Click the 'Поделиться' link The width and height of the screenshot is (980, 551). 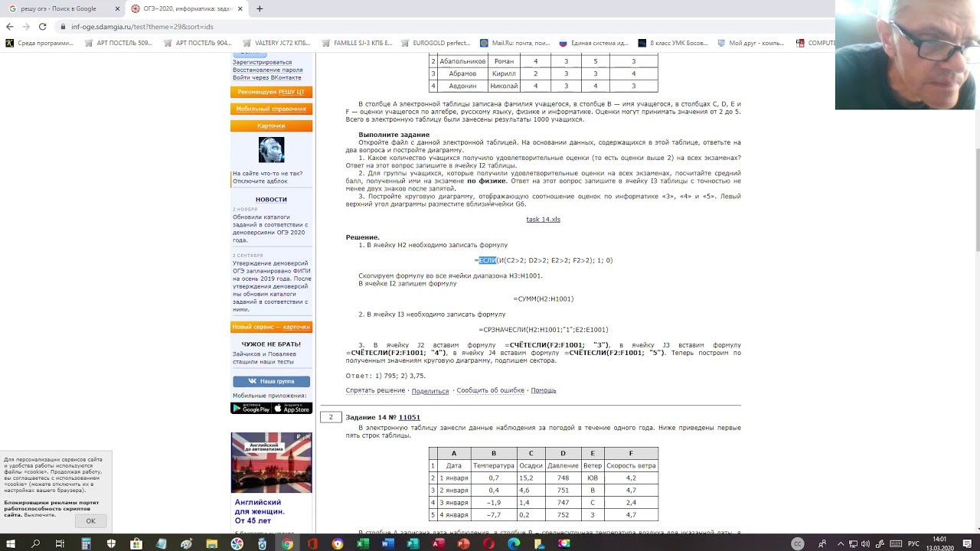pyautogui.click(x=430, y=391)
